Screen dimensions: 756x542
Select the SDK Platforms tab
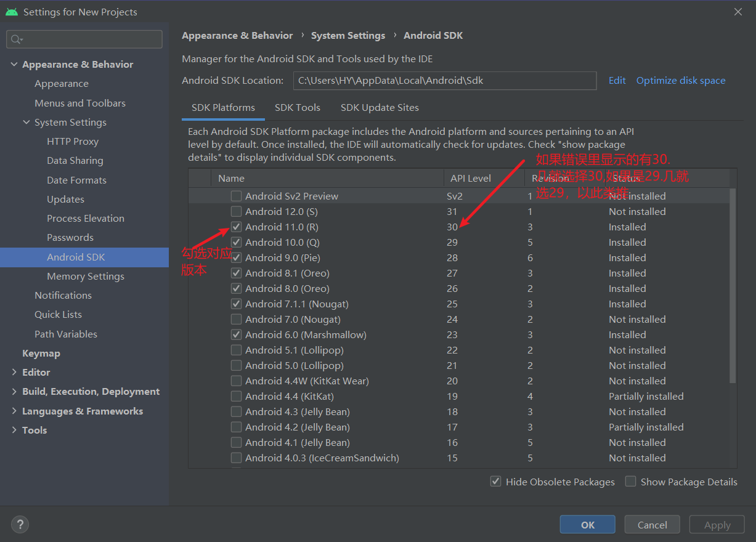223,107
